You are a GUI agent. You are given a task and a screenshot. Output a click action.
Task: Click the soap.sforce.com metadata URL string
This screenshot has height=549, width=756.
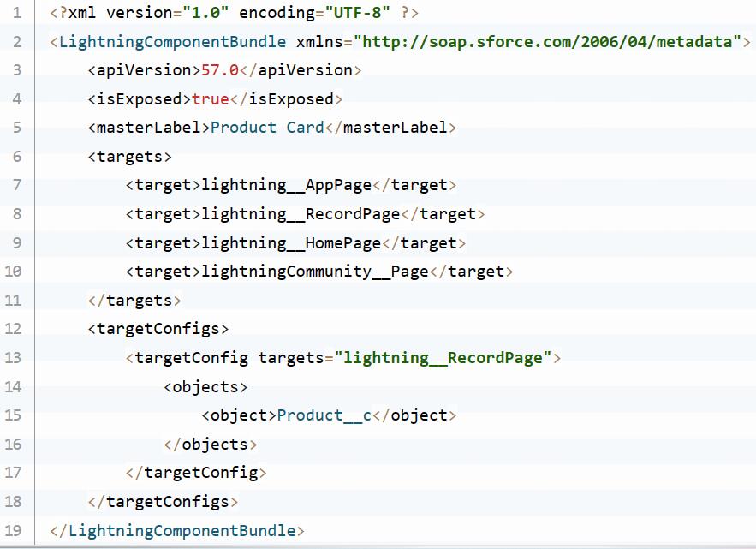[547, 41]
